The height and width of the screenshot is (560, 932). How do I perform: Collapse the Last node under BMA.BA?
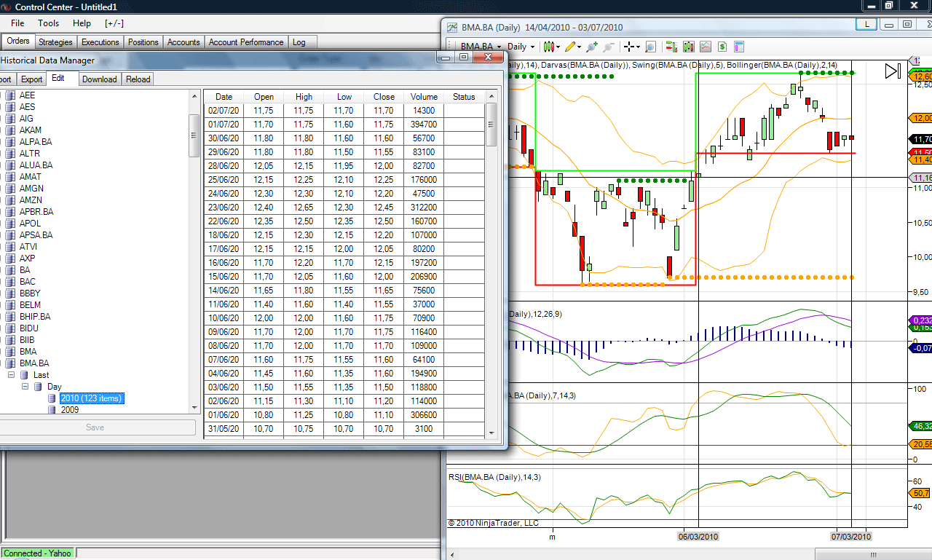tap(11, 375)
